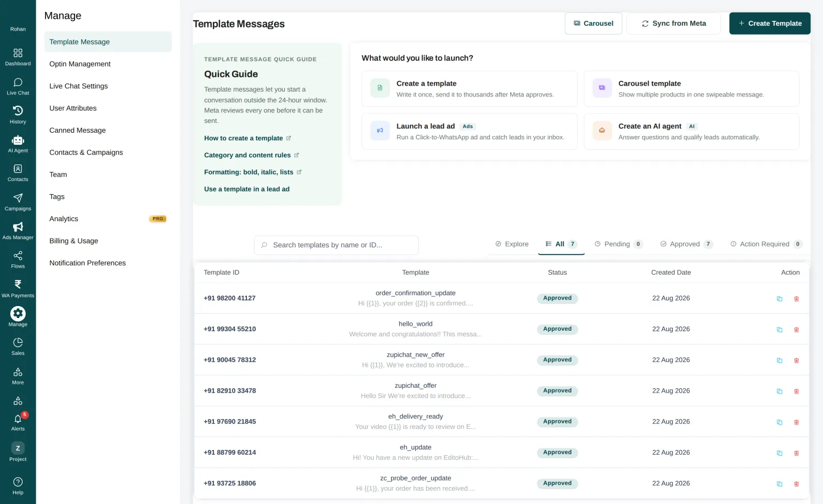Delete the hello_world template

click(796, 330)
